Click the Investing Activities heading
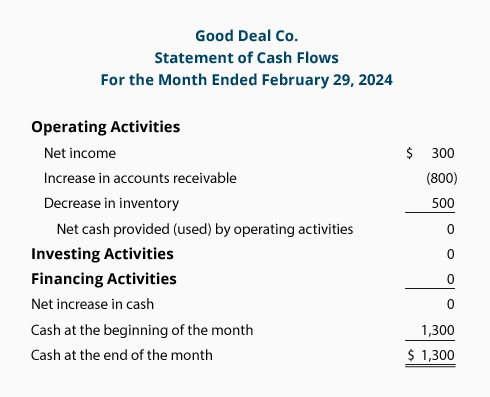The width and height of the screenshot is (490, 397). 102,254
